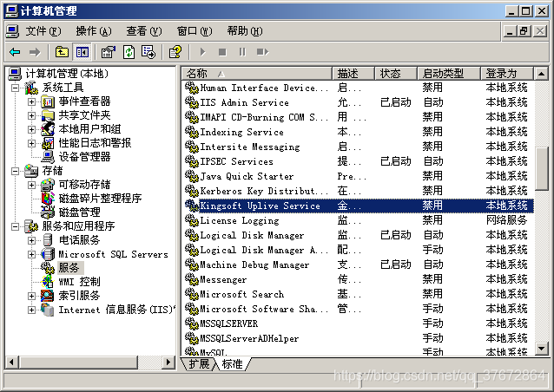Viewport: 554px width, 392px height.
Task: Select the 可移动存储 icon
Action: tap(48, 185)
